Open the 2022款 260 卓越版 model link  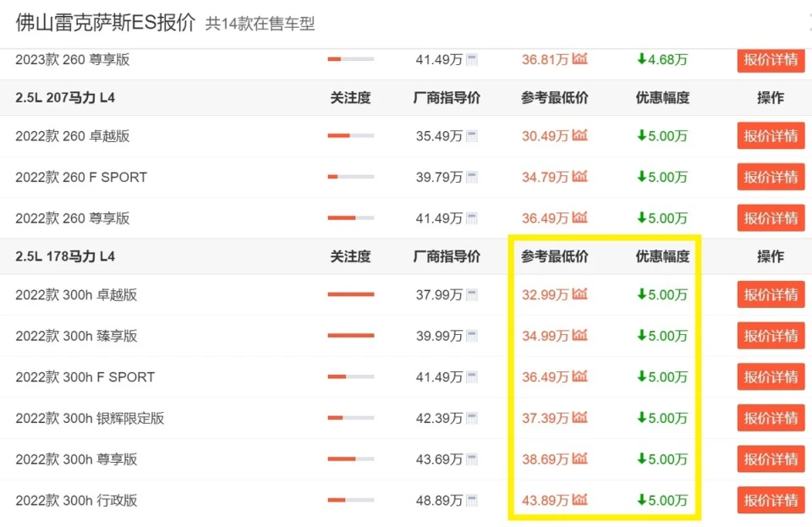[73, 136]
